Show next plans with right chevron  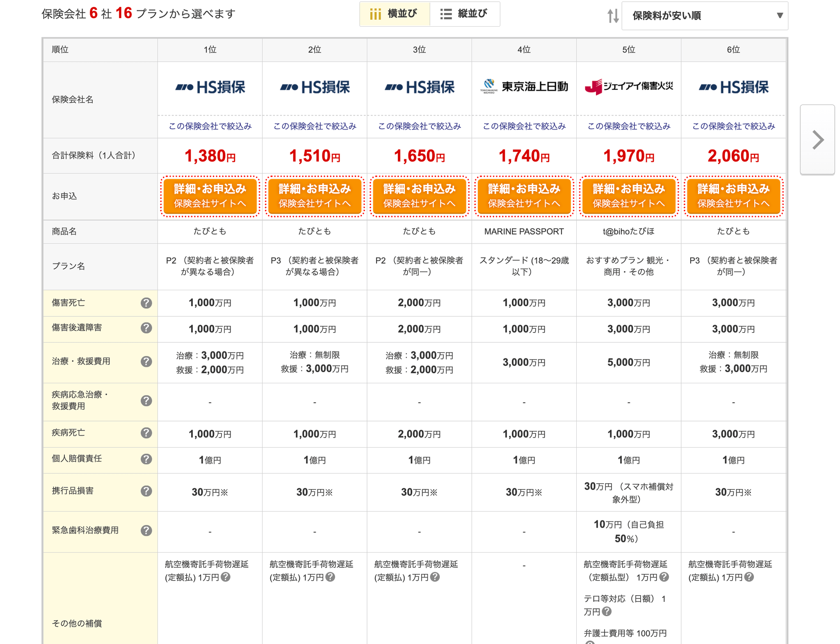pyautogui.click(x=817, y=140)
